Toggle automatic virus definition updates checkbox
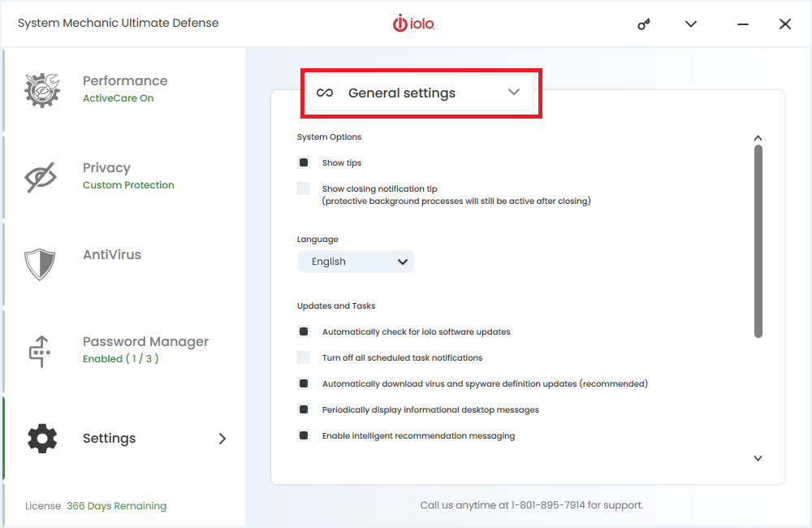 (304, 383)
